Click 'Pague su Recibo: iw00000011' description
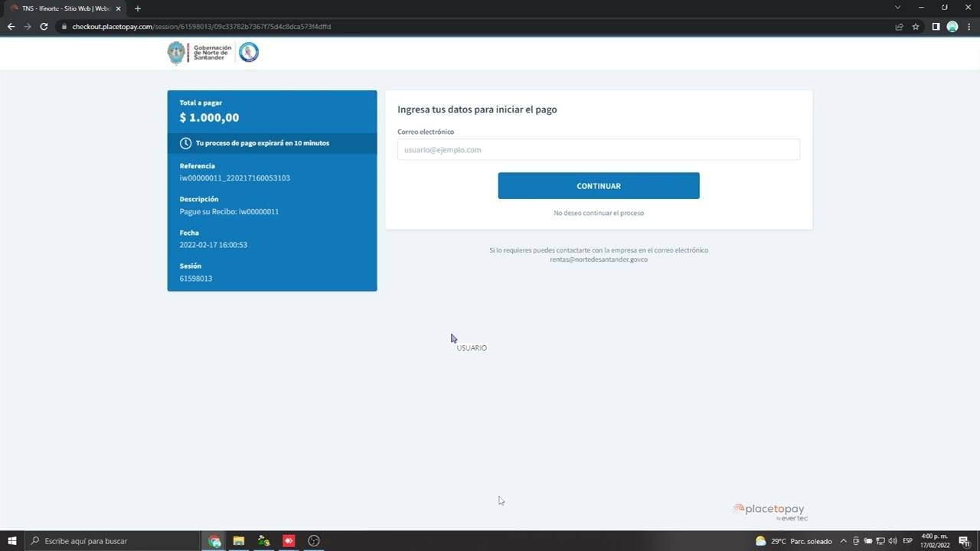Image resolution: width=980 pixels, height=551 pixels. pos(229,211)
